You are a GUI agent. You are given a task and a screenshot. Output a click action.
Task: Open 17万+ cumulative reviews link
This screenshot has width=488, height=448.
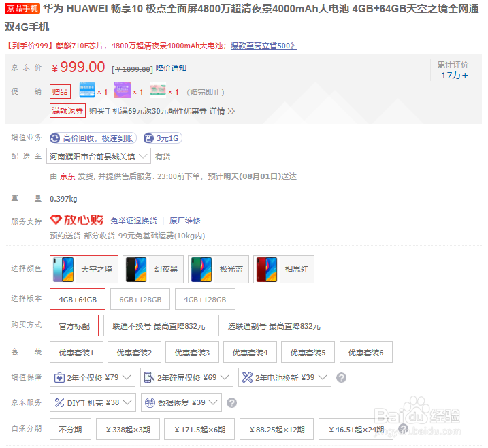click(x=455, y=75)
